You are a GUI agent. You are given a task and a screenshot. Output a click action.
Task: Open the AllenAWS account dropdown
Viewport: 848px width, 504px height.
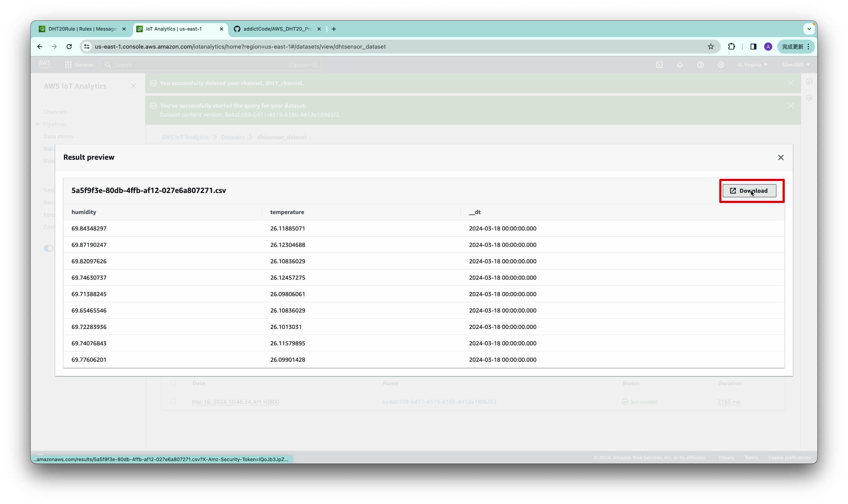coord(795,64)
